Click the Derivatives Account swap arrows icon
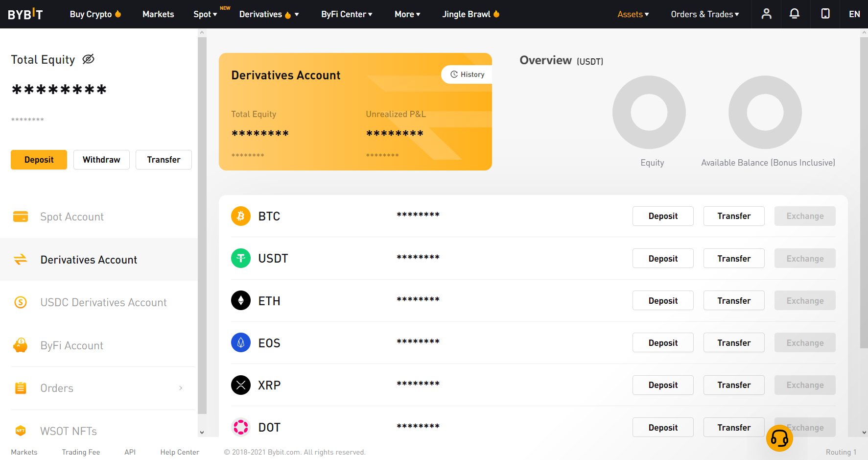This screenshot has width=868, height=460. 21,260
